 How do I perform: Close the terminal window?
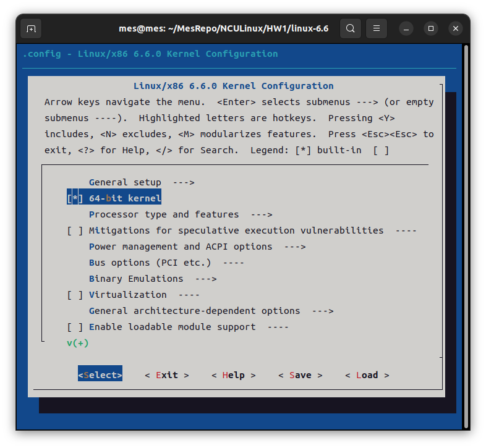(x=456, y=28)
